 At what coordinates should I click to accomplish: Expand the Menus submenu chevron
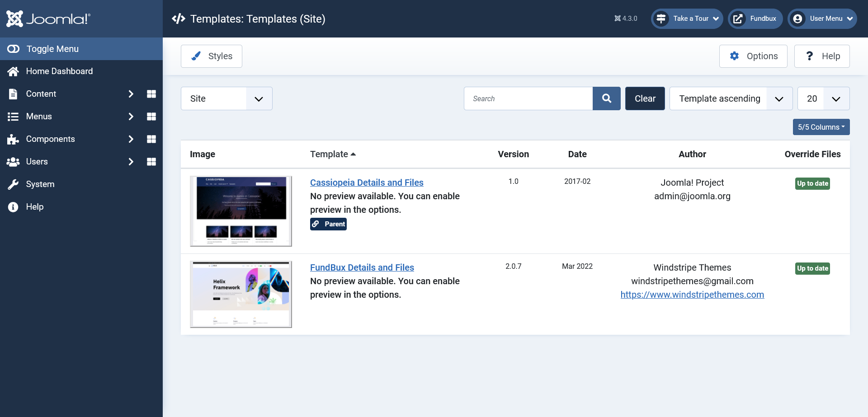(131, 117)
